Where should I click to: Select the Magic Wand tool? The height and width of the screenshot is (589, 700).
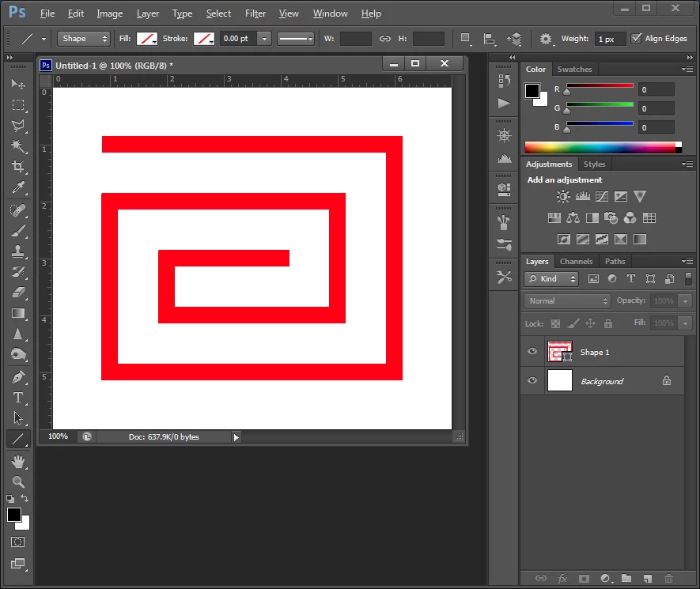(x=18, y=146)
